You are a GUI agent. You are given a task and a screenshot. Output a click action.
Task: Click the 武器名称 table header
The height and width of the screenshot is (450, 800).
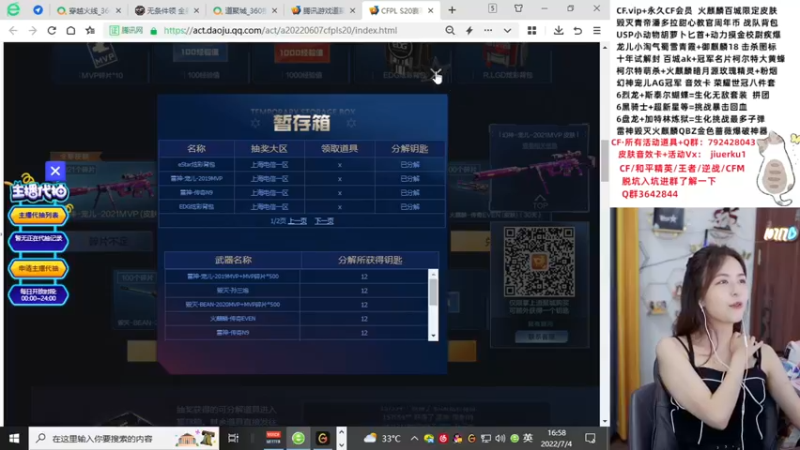(x=233, y=260)
